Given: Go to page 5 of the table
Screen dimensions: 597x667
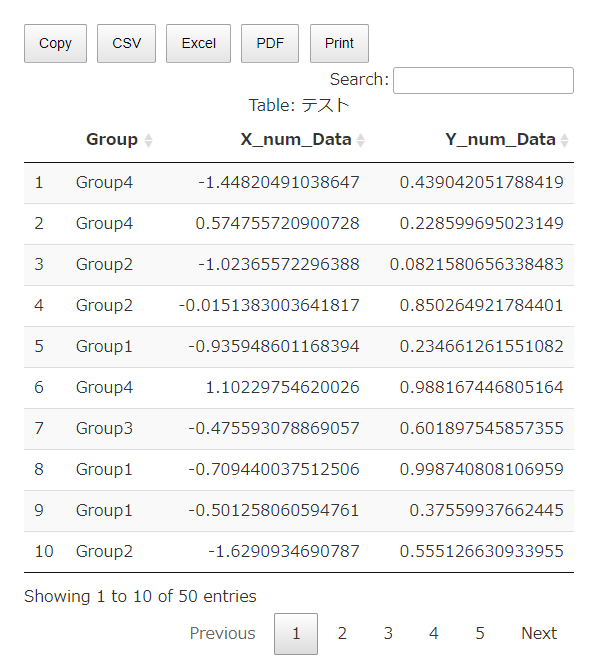Looking at the screenshot, I should pyautogui.click(x=480, y=633).
